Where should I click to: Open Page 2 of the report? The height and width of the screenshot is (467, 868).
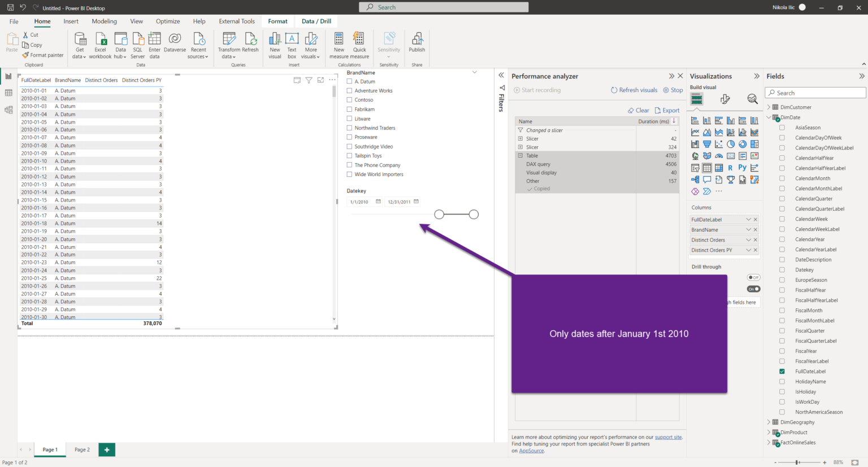[81, 449]
